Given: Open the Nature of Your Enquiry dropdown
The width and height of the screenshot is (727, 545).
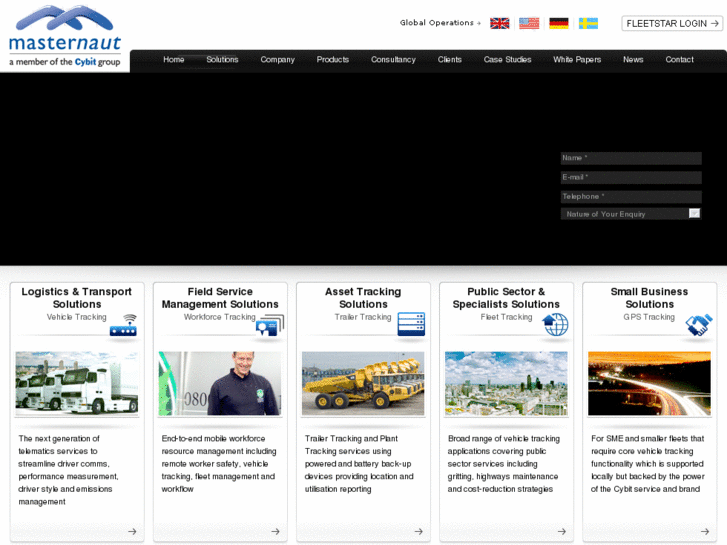Looking at the screenshot, I should (631, 214).
